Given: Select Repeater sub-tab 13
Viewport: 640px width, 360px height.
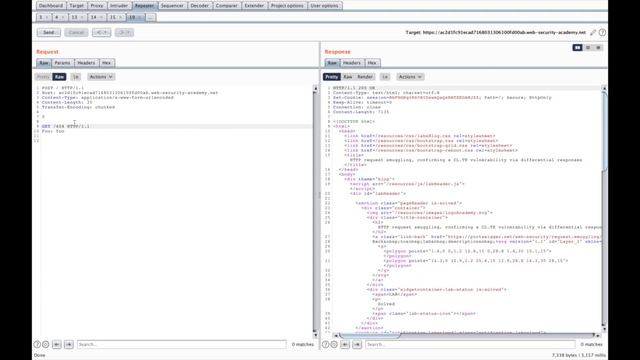Looking at the screenshot, I should 77,17.
